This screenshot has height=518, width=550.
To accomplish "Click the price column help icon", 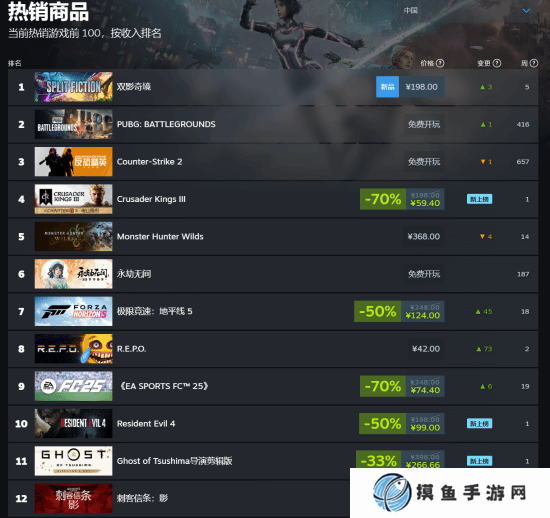I will coord(440,63).
